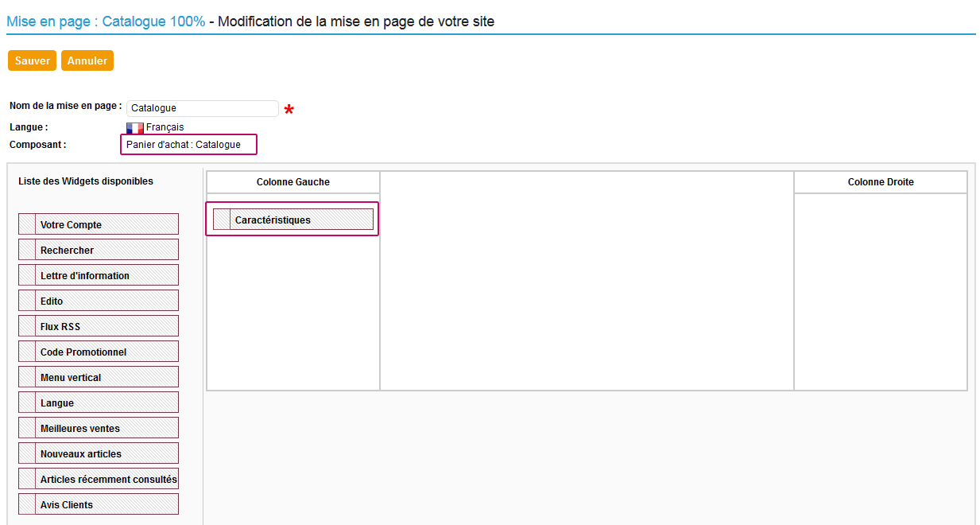Select the Articles récemment consultés widget

(108, 479)
